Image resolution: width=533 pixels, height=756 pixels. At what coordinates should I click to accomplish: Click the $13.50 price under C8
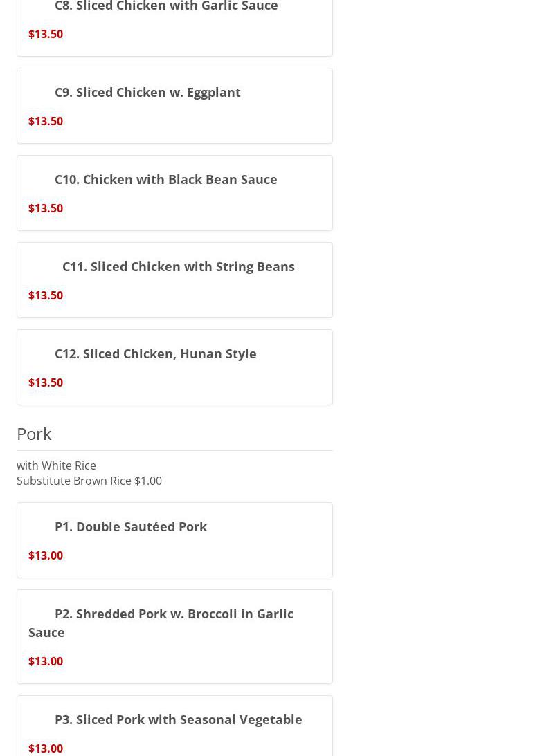click(46, 34)
